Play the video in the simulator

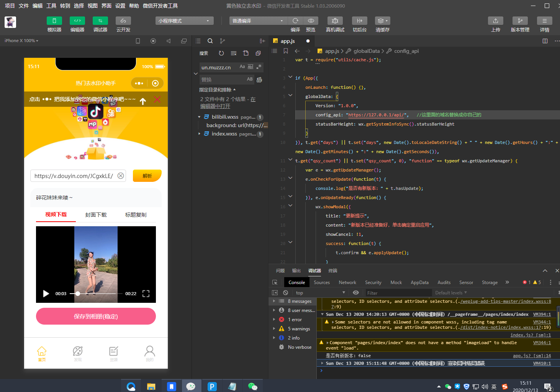pyautogui.click(x=46, y=294)
